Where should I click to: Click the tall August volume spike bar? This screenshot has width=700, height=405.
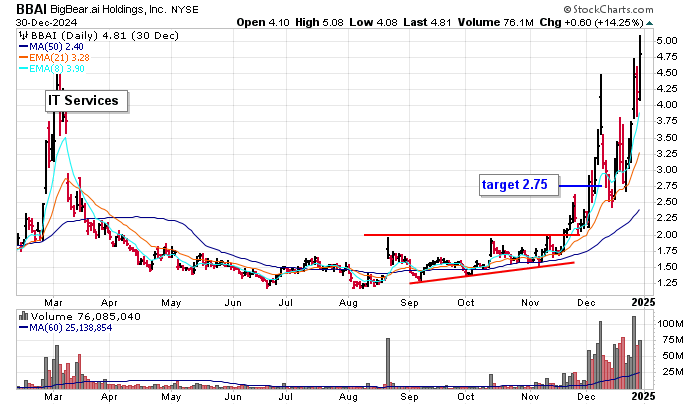388,363
